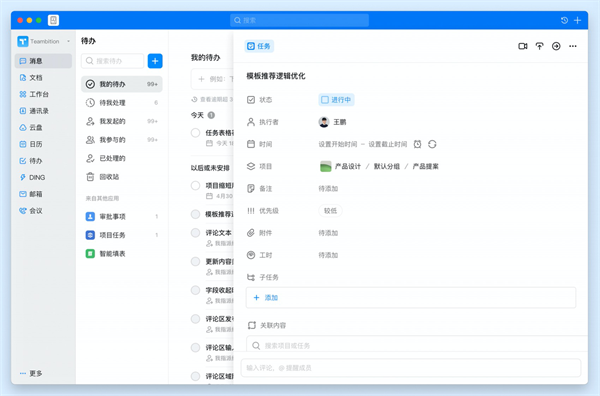Expand the Teambition organization dropdown
Screen dimensions: 600x396
tap(68, 41)
